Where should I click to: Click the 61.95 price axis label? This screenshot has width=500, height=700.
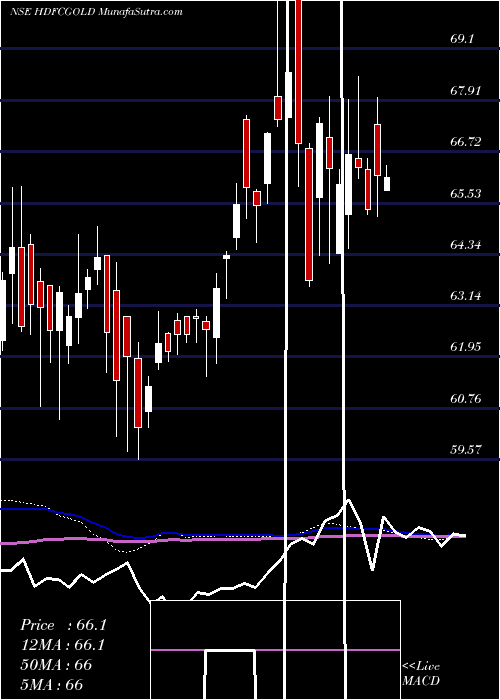[466, 347]
